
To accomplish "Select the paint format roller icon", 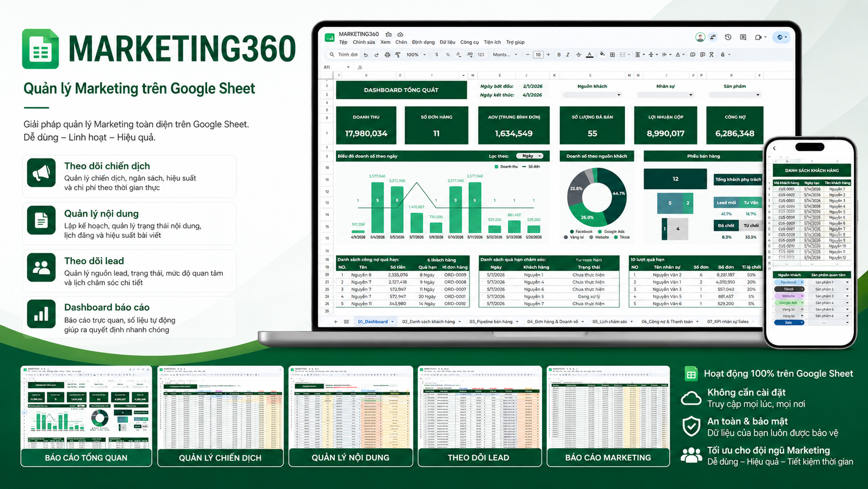I will coord(398,55).
